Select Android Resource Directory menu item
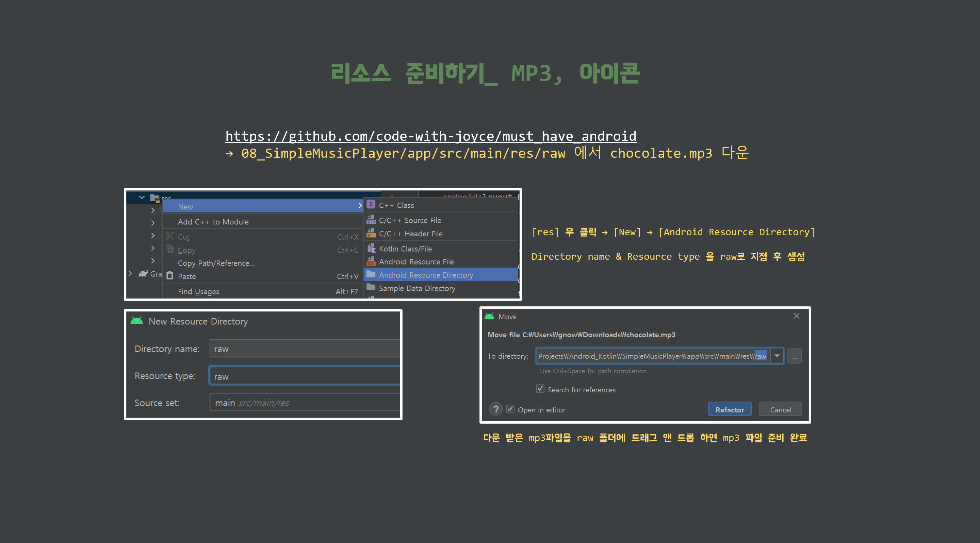Screen dimensions: 980x543 [426, 274]
